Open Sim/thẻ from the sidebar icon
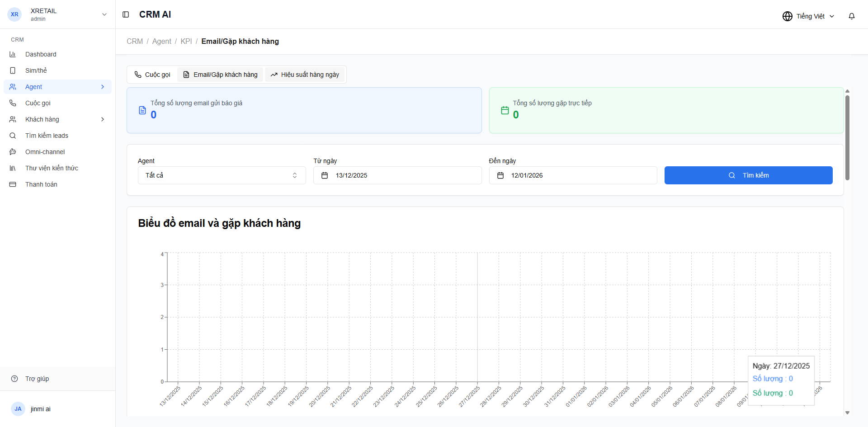Image resolution: width=868 pixels, height=427 pixels. tap(13, 70)
